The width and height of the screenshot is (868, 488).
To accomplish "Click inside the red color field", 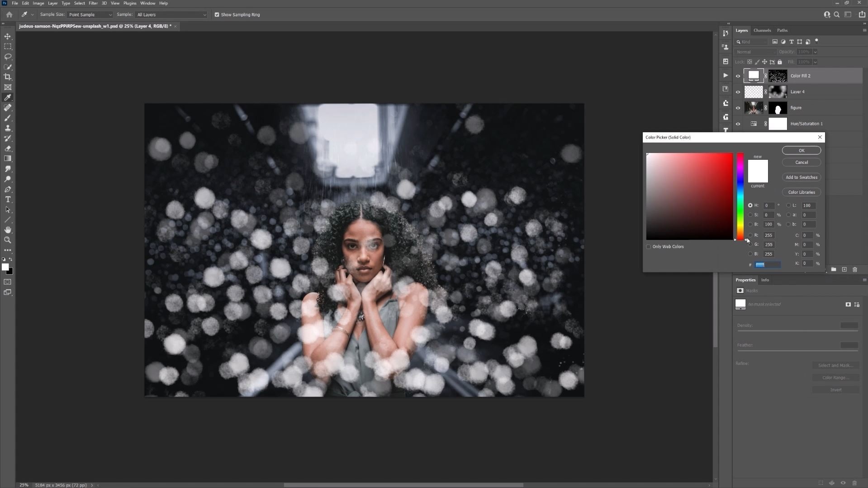I will pyautogui.click(x=689, y=196).
